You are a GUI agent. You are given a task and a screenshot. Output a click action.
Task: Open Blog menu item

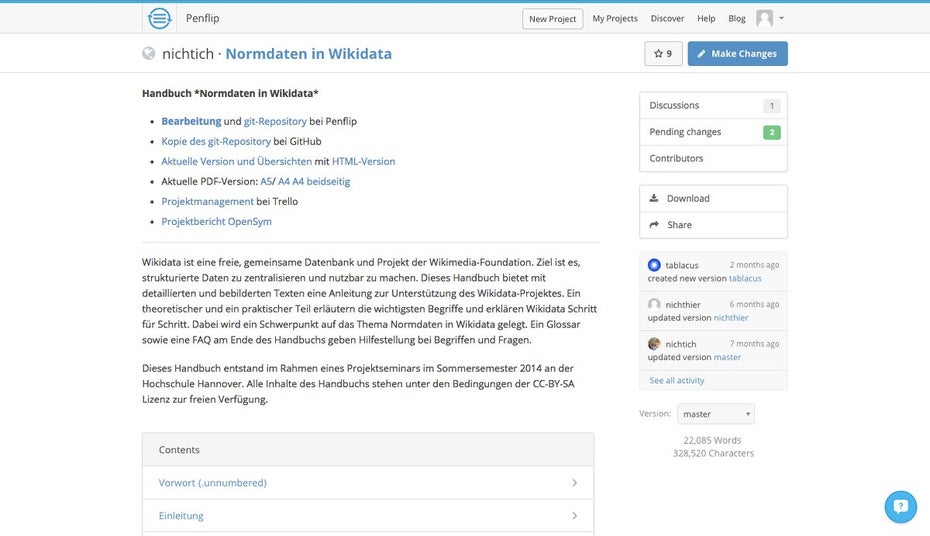click(737, 18)
